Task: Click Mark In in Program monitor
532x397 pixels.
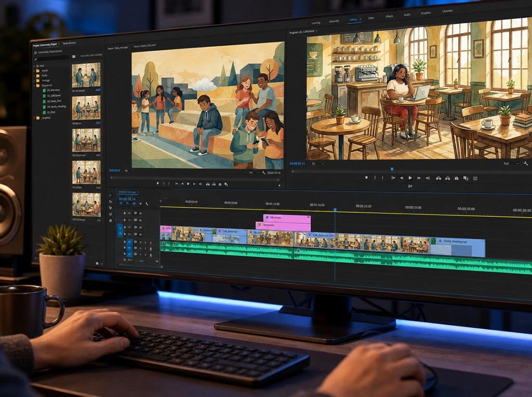Action: 375,178
